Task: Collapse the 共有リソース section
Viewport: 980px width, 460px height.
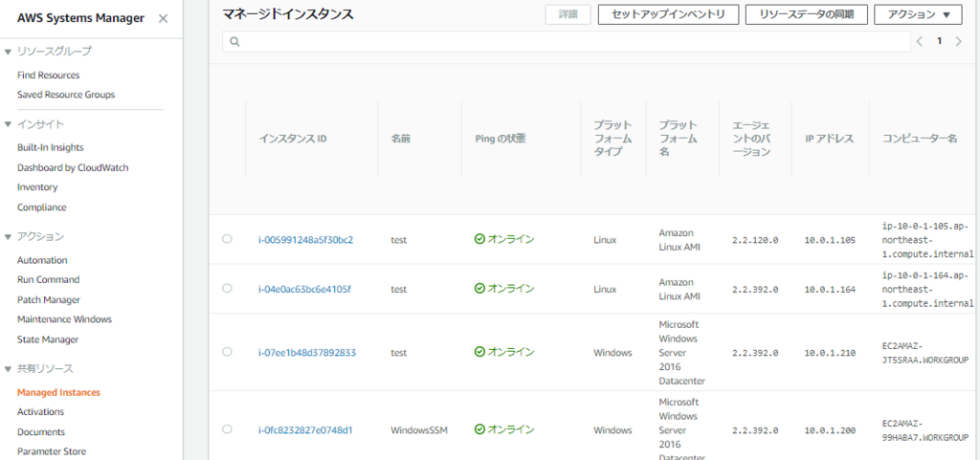Action: coord(8,368)
